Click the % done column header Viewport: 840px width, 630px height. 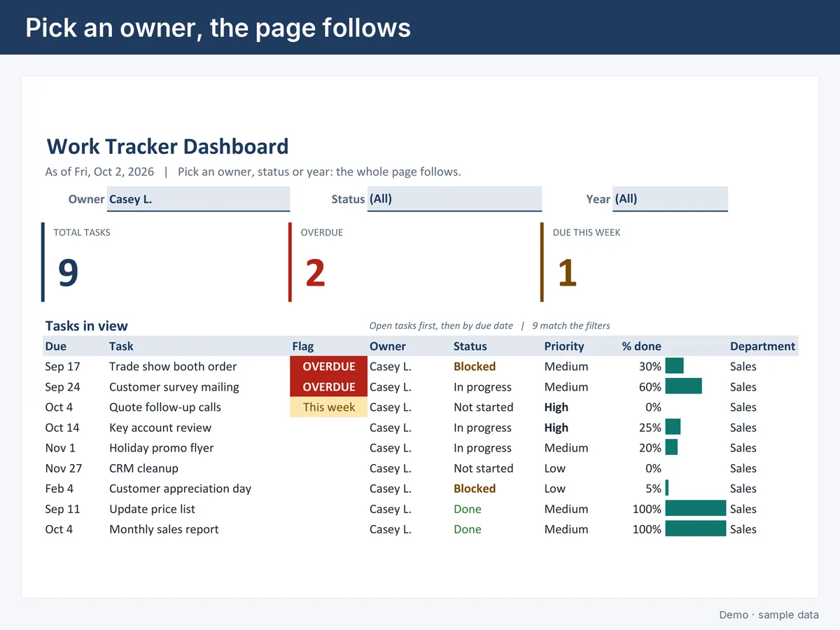642,346
